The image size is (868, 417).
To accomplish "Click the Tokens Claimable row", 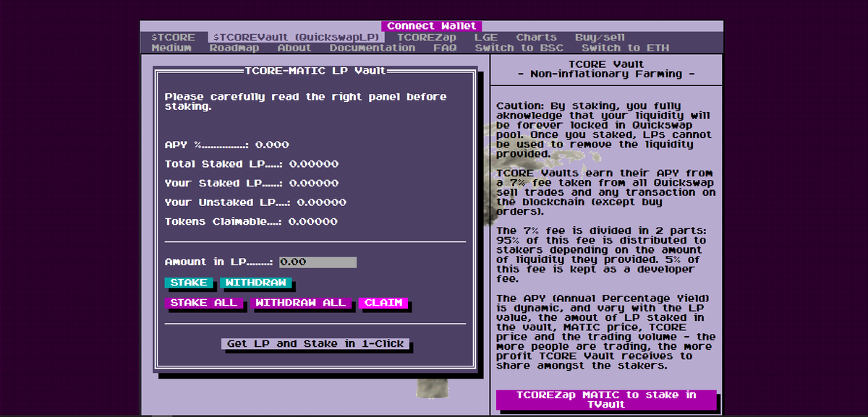I will coord(251,221).
